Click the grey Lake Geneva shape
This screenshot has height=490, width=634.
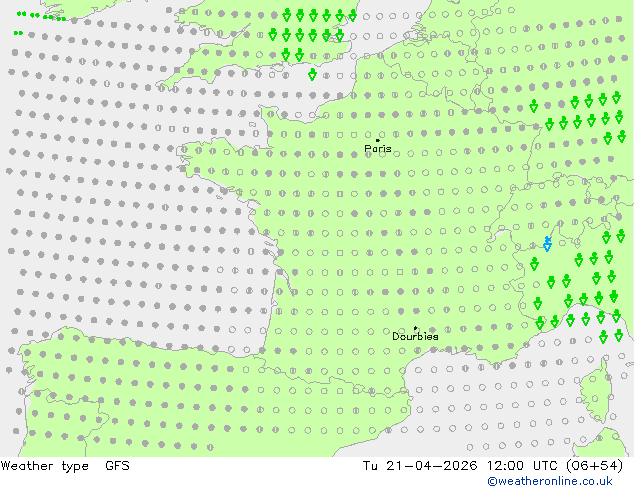coord(500,235)
